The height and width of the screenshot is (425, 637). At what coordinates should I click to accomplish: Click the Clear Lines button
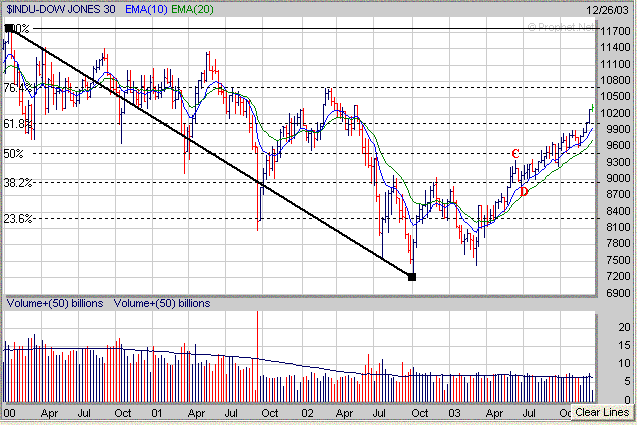point(602,412)
